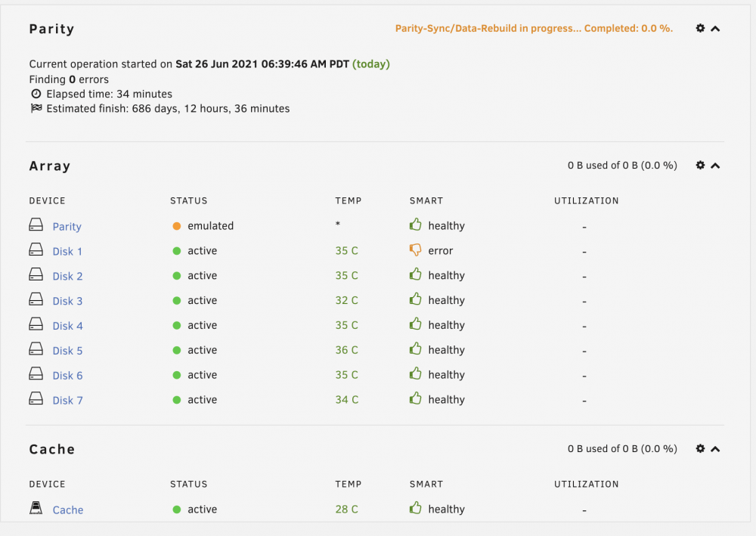Click the estimated finish flag icon
The height and width of the screenshot is (536, 756).
tap(36, 108)
